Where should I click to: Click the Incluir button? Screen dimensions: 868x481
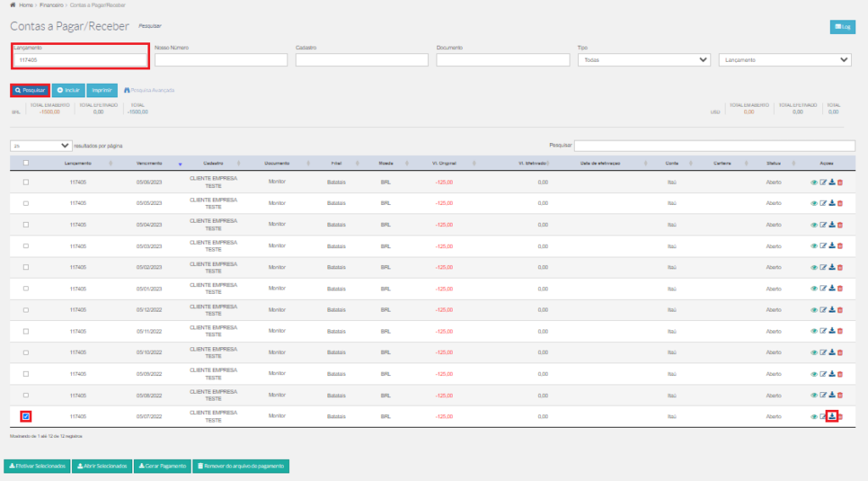click(x=68, y=90)
